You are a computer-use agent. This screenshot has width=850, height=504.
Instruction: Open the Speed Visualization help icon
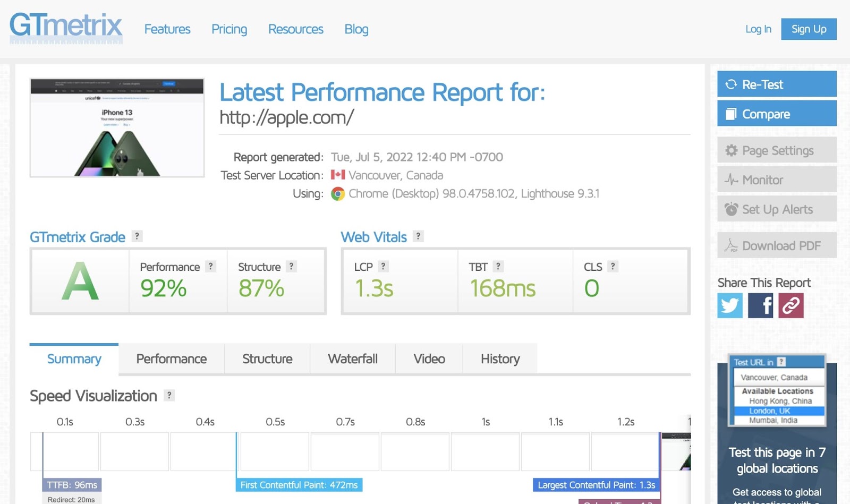pos(169,395)
